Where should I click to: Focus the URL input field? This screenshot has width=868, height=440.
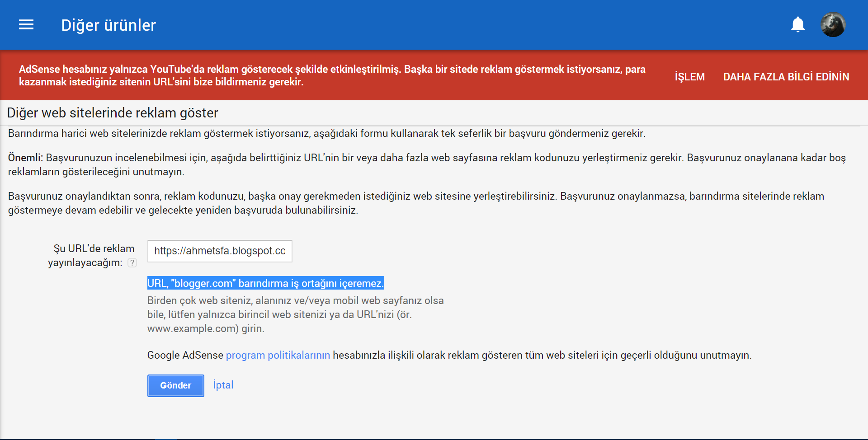[220, 251]
